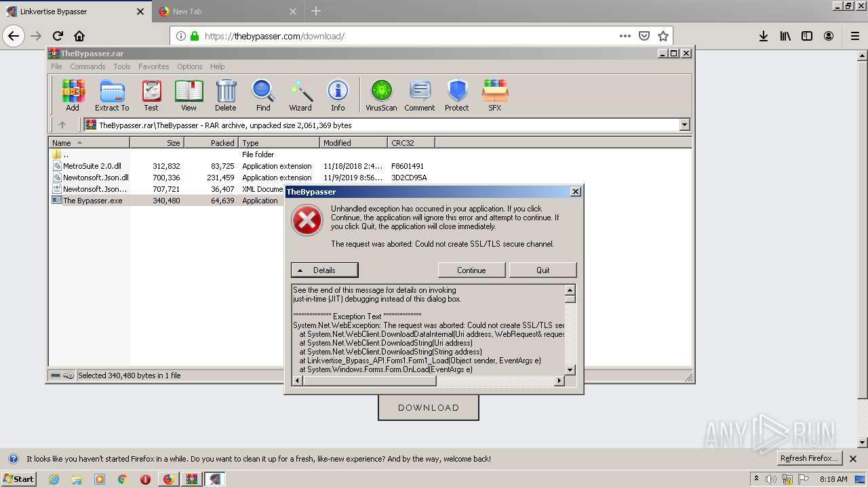The height and width of the screenshot is (488, 868).
Task: Open Firefox library icon
Action: [x=785, y=36]
